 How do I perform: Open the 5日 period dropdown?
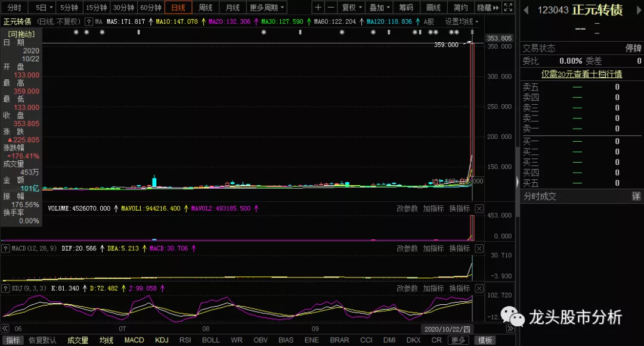(x=44, y=8)
